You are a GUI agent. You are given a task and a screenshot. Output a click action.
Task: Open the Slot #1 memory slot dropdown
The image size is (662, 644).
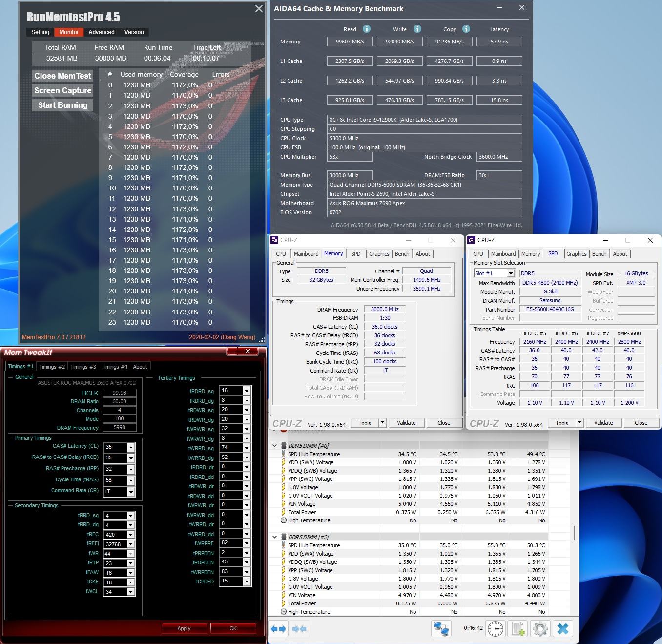click(511, 273)
